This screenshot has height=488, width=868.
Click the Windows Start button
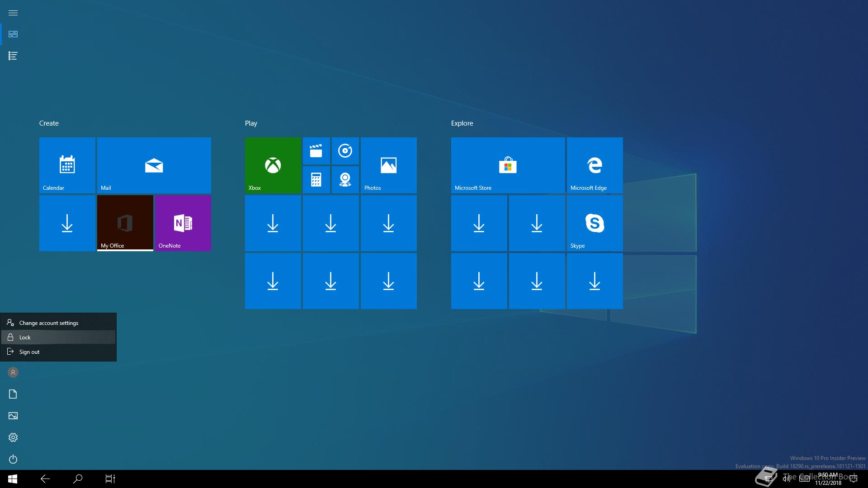tap(13, 479)
